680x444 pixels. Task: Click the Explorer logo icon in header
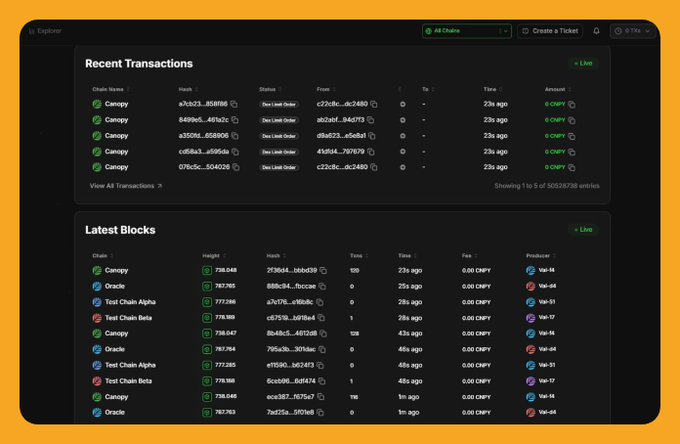click(32, 31)
